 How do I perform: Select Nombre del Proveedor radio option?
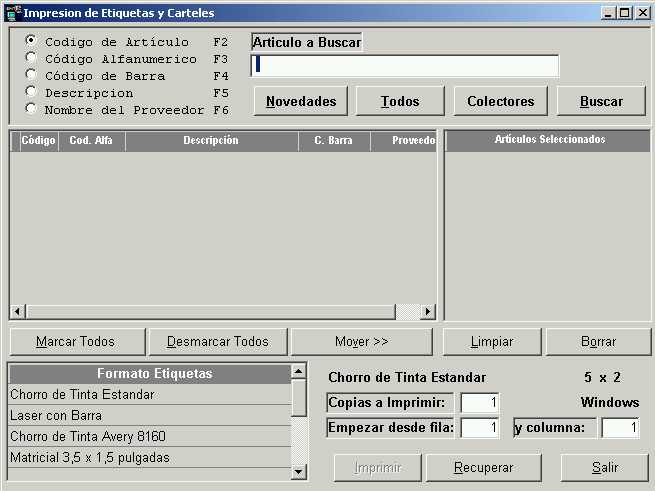pyautogui.click(x=31, y=109)
